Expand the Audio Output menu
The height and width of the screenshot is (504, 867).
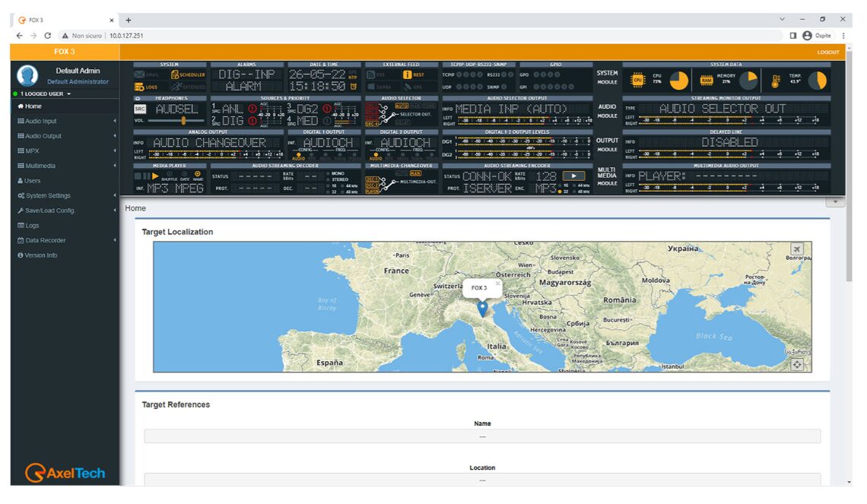65,136
